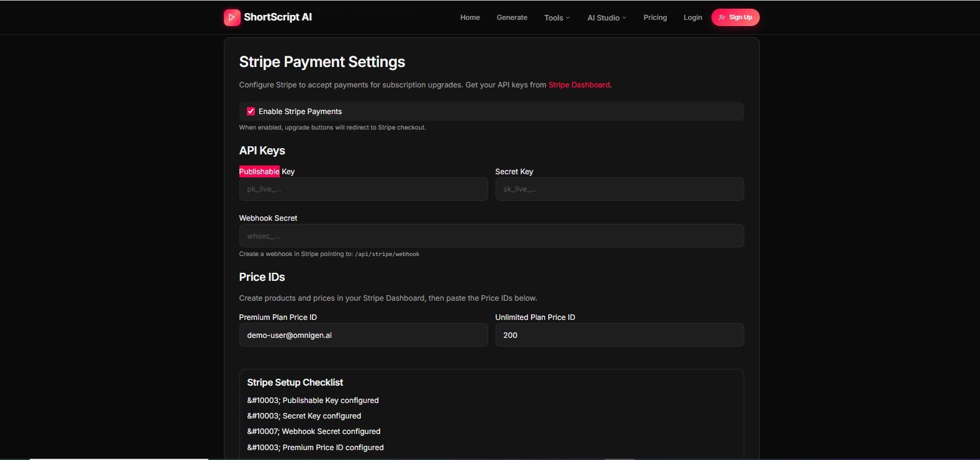Open the Stripe Dashboard link

(579, 85)
